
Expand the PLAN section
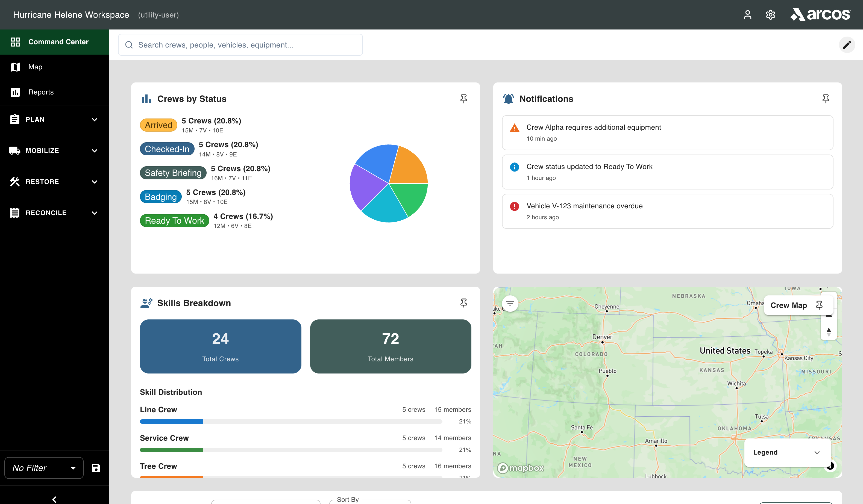(54, 119)
